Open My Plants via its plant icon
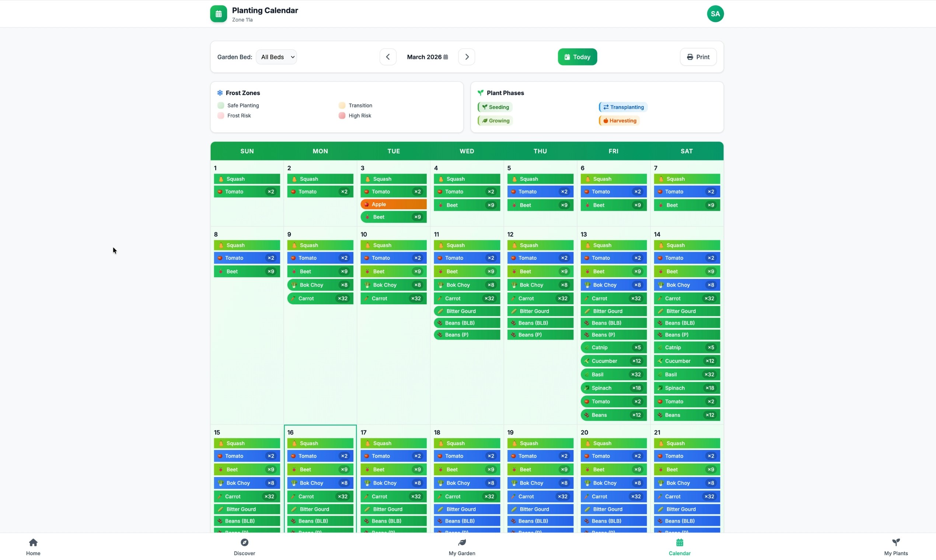This screenshot has width=936, height=560. point(896,542)
